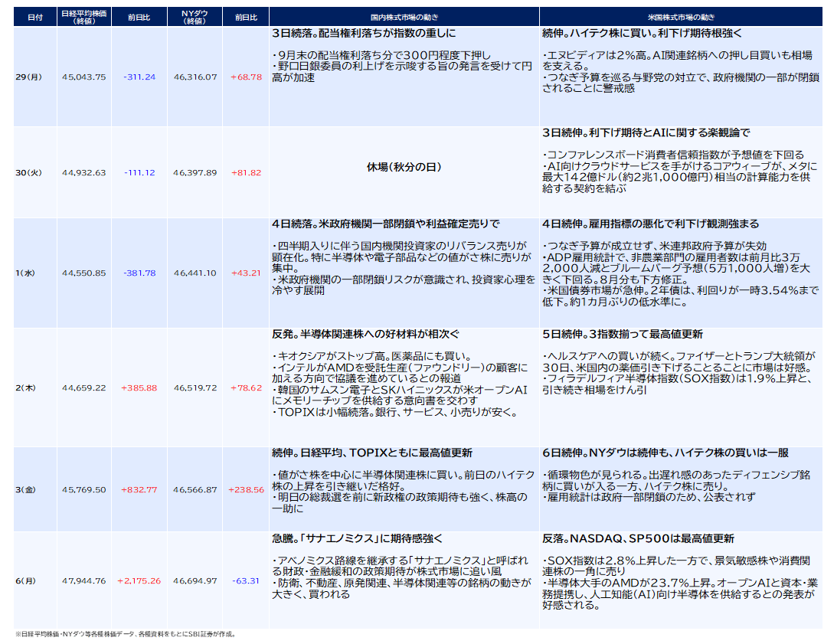The height and width of the screenshot is (644, 824).
Task: Select the 日経平均株価(終値) header cell
Action: click(x=84, y=17)
